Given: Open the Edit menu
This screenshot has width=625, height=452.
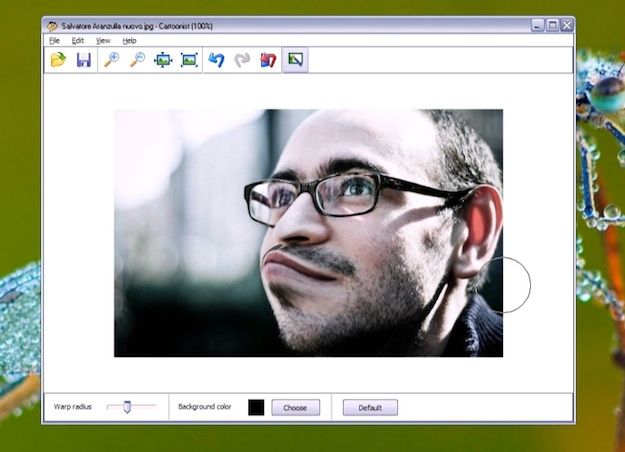Looking at the screenshot, I should tap(78, 41).
